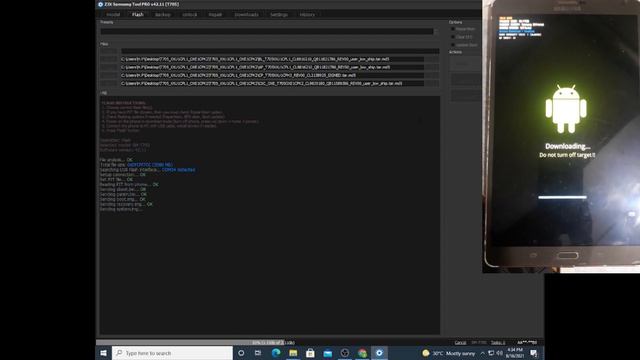This screenshot has height=360, width=640.
Task: Open the Settings tab
Action: click(x=279, y=15)
